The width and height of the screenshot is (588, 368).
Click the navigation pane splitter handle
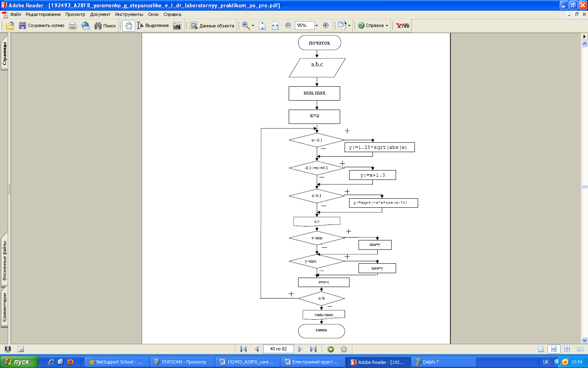click(x=9, y=188)
